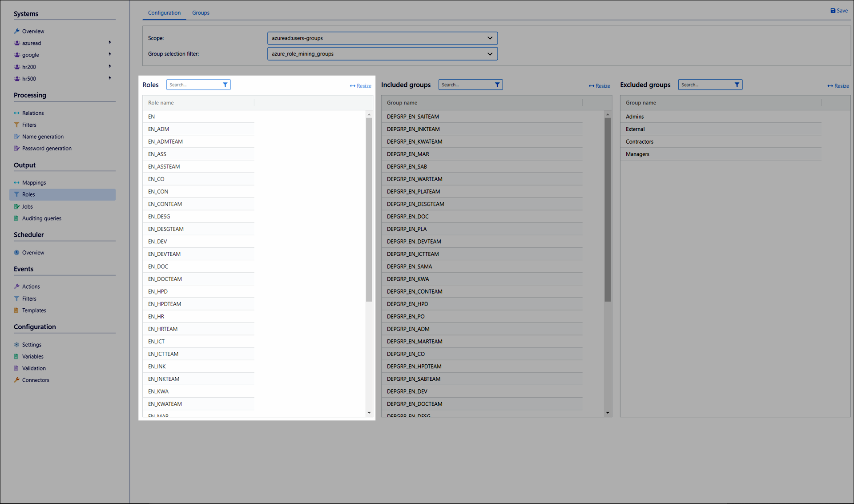854x504 pixels.
Task: Select the Configuration tab
Action: coord(164,13)
